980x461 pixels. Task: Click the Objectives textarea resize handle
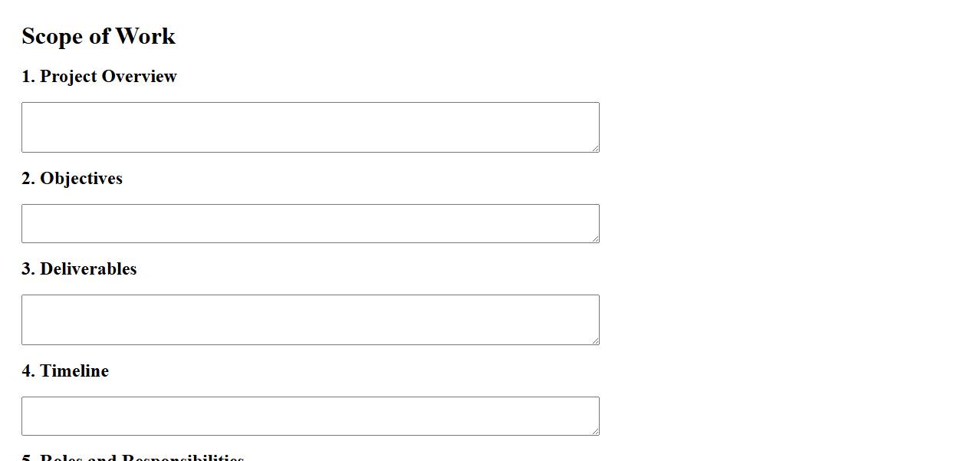pos(594,238)
